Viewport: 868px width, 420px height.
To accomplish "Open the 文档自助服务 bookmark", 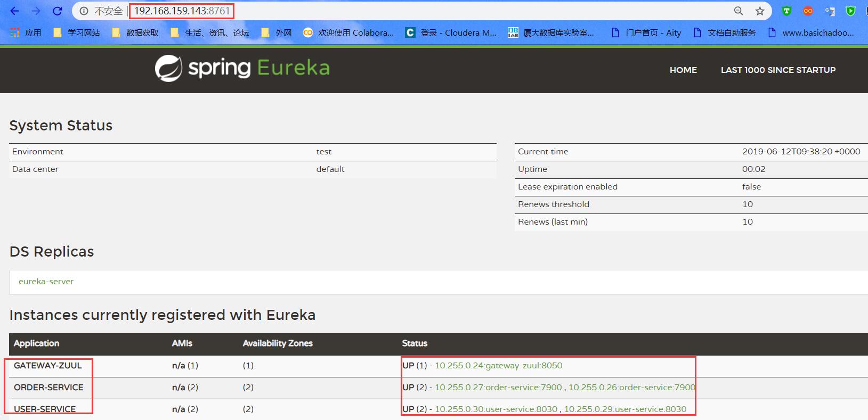I will [x=725, y=32].
